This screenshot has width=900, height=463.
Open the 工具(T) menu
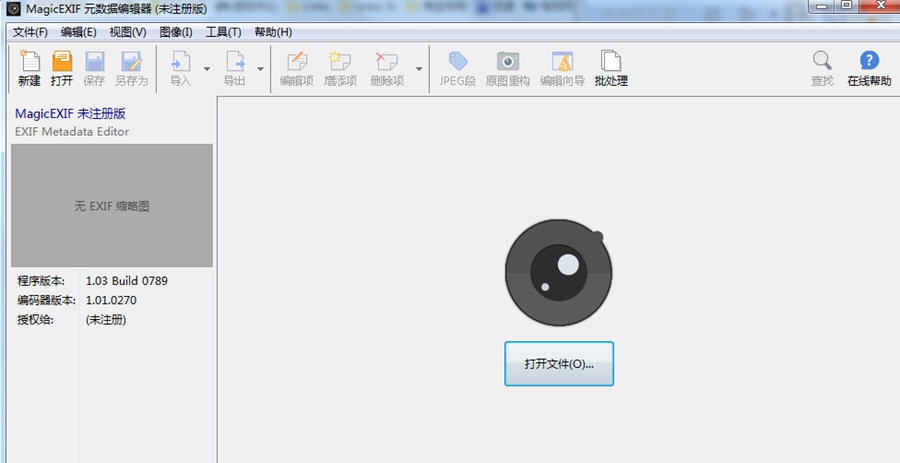[x=223, y=32]
